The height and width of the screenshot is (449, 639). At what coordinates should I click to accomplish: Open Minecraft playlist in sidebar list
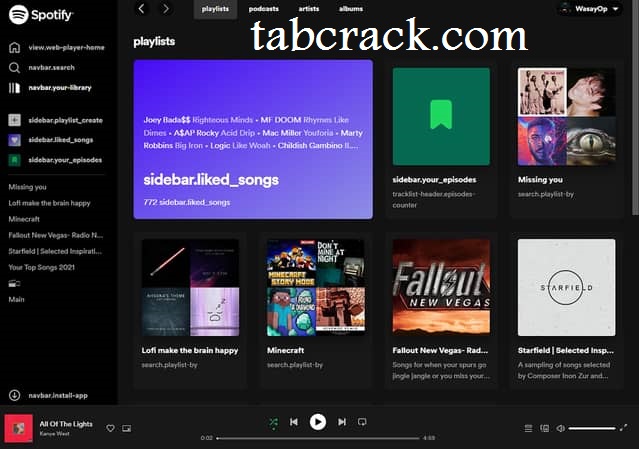click(x=24, y=219)
